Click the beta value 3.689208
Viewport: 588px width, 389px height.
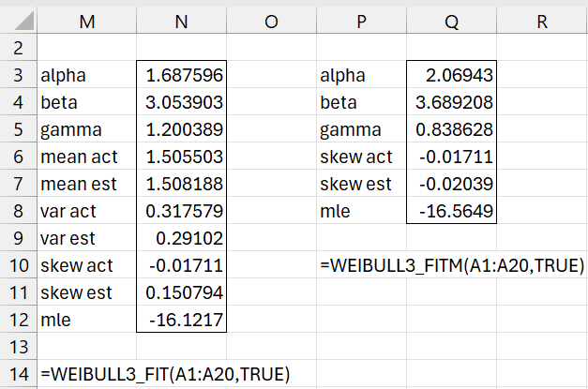[x=450, y=102]
